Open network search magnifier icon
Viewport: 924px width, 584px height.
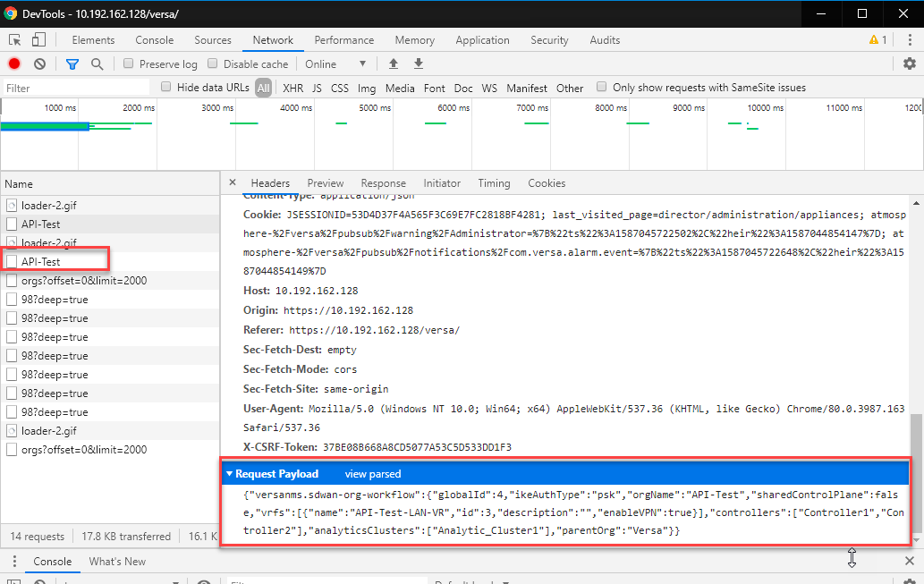(97, 63)
